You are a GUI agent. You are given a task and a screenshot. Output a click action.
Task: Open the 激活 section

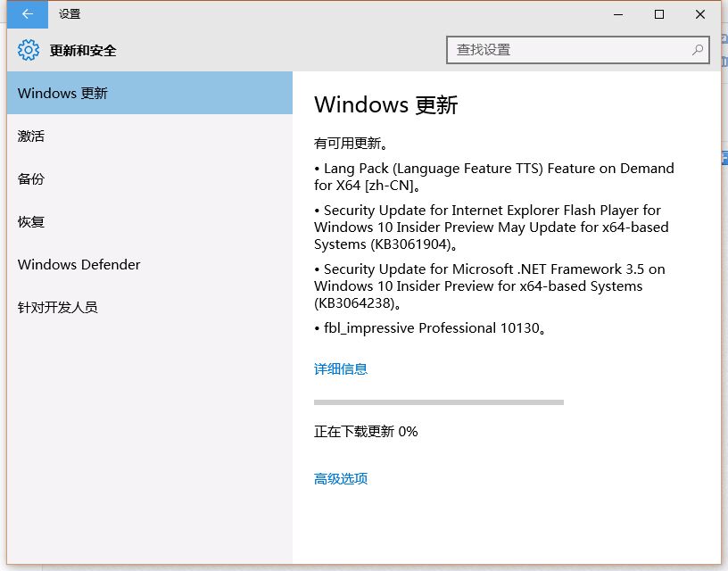click(x=31, y=136)
